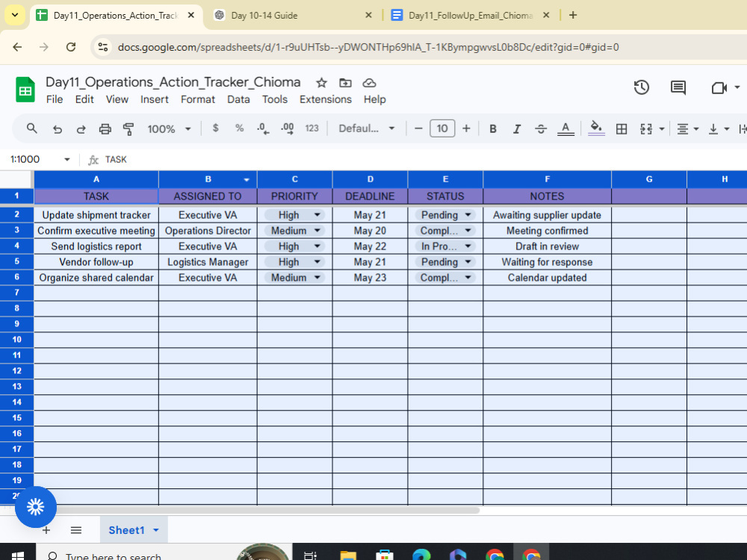The image size is (747, 560).
Task: Toggle bold formatting
Action: pos(493,128)
